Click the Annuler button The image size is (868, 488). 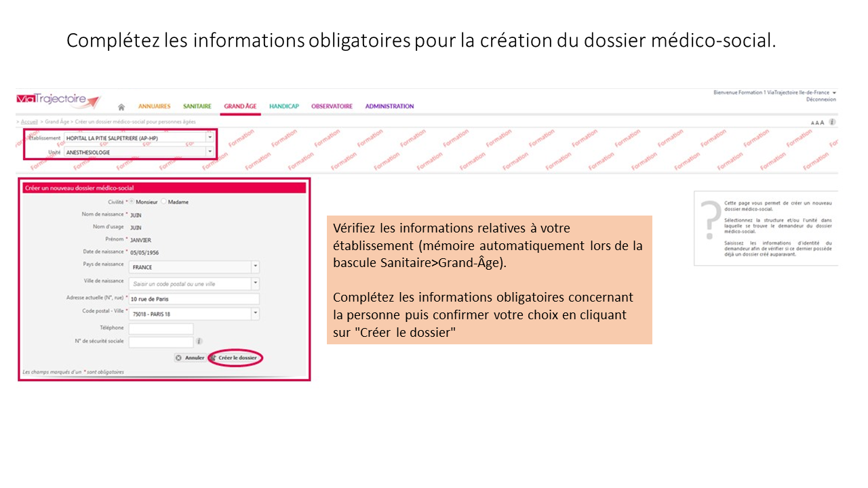pos(190,357)
